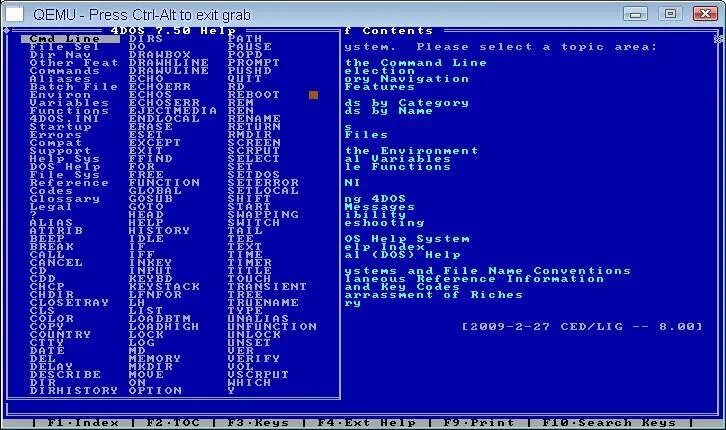This screenshot has height=430, width=726.
Task: Open 'ystems and File Name Conventions' link
Action: point(488,271)
